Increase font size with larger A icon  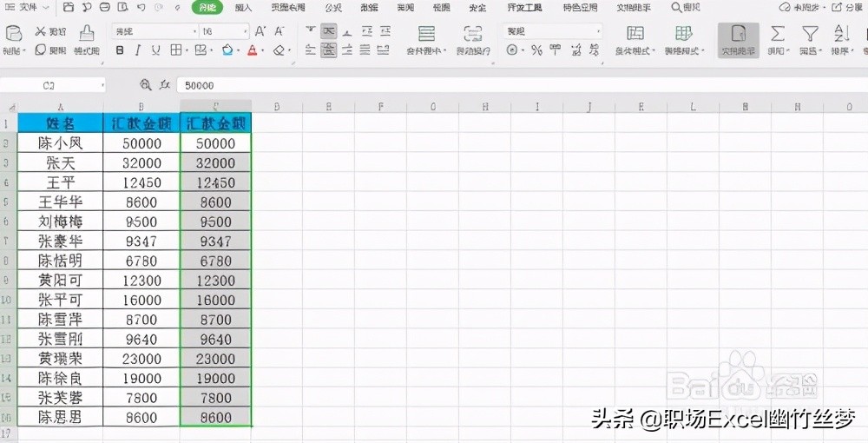pyautogui.click(x=260, y=31)
